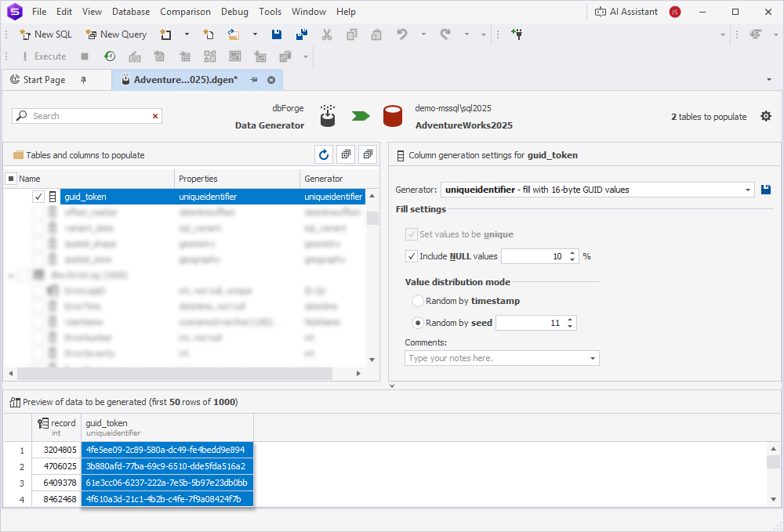Click the Copy icon in the toolbar
This screenshot has height=532, width=784.
352,34
